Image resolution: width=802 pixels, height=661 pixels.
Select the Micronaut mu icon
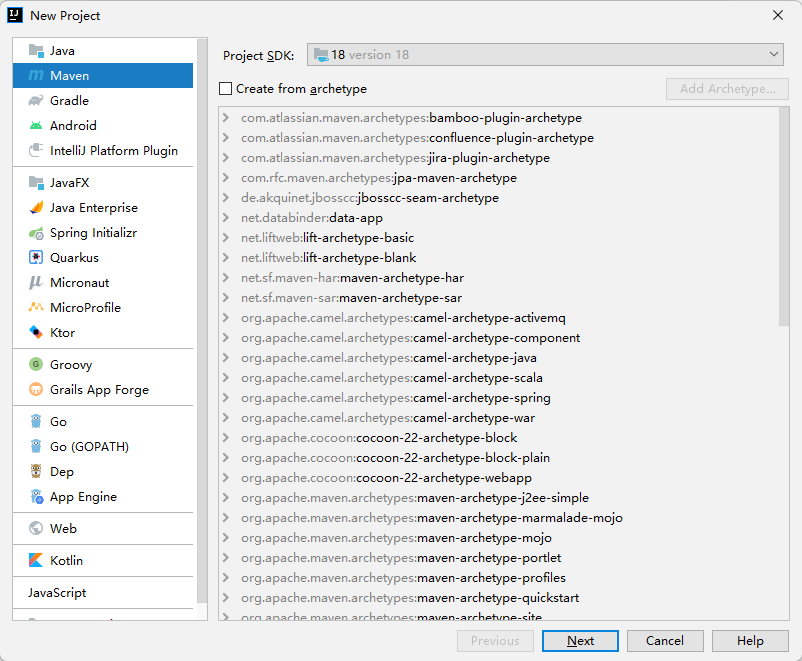coord(36,283)
